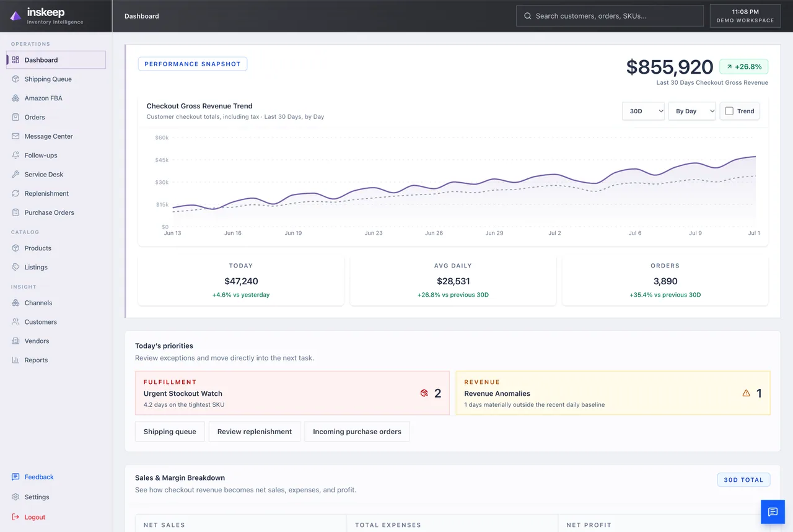Click the Reports bar chart icon
The height and width of the screenshot is (532, 793).
15,360
